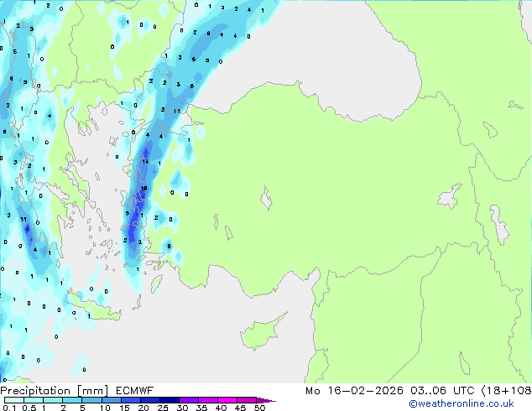
Task: Click the '30' legend scale label
Action: click(x=183, y=408)
